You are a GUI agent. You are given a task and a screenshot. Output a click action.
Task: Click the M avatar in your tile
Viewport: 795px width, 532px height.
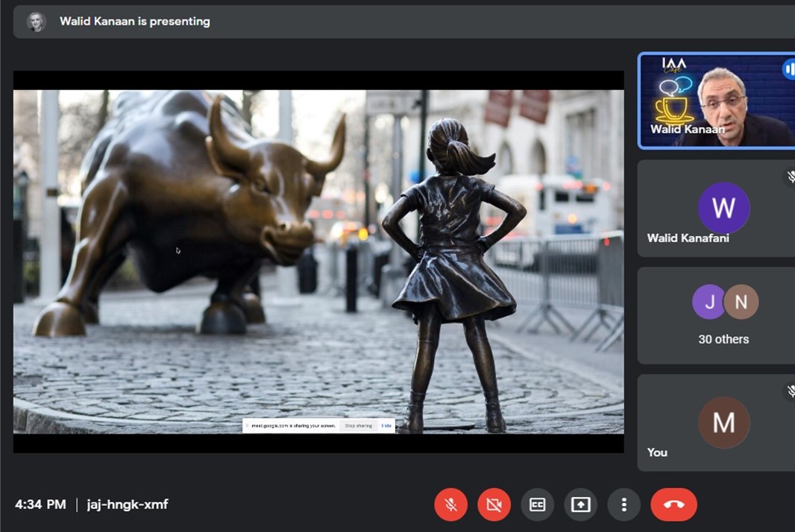(723, 422)
